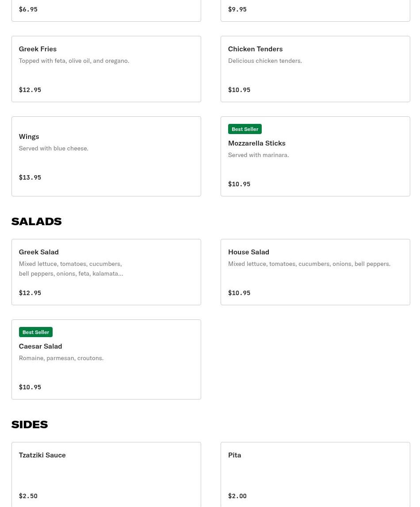Click the $2.50 Tzatziki Sauce price
The image size is (420, 507).
click(28, 496)
